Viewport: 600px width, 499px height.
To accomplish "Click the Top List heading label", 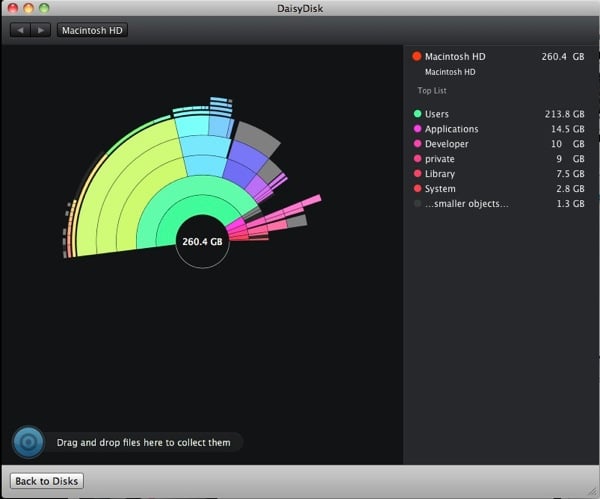I will tap(432, 90).
